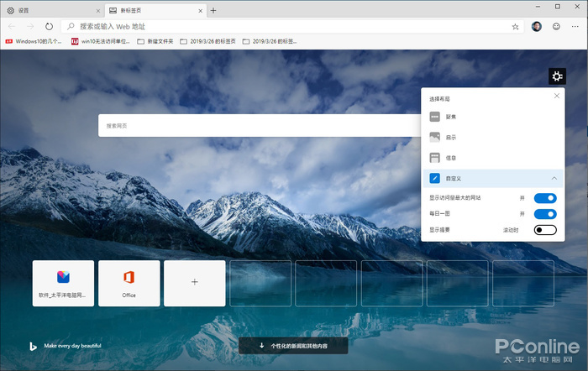Image resolution: width=588 pixels, height=371 pixels.
Task: Toggle the 每日一图 switch off
Action: pyautogui.click(x=545, y=214)
